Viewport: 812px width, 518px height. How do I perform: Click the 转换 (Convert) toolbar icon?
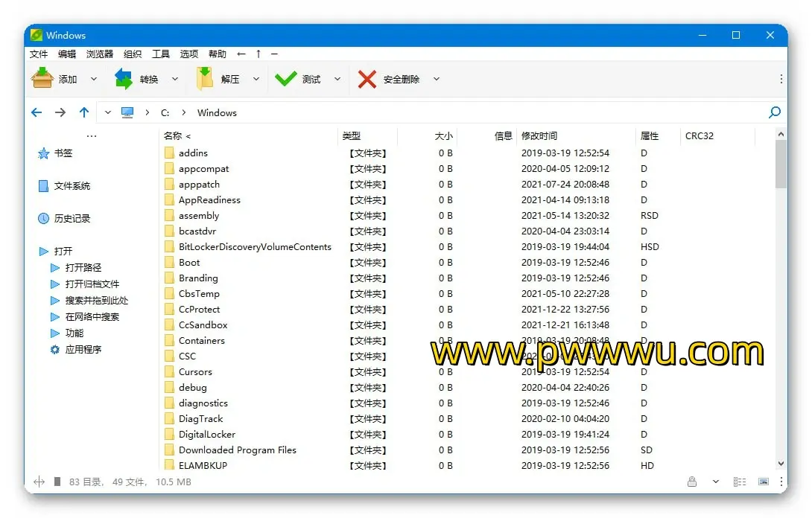click(124, 78)
